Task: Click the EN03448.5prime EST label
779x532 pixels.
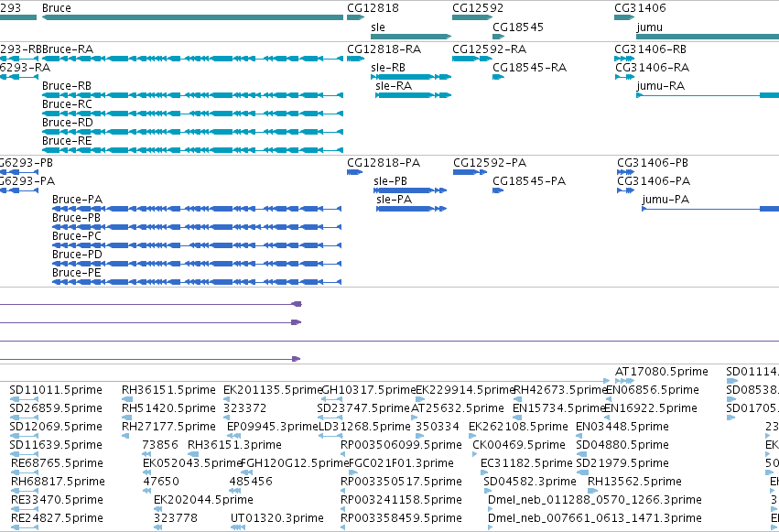Action: (x=622, y=427)
